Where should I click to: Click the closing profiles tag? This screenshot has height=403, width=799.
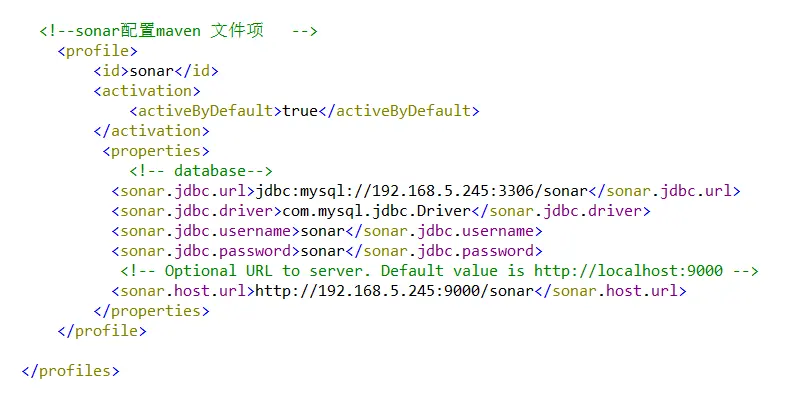(x=70, y=371)
